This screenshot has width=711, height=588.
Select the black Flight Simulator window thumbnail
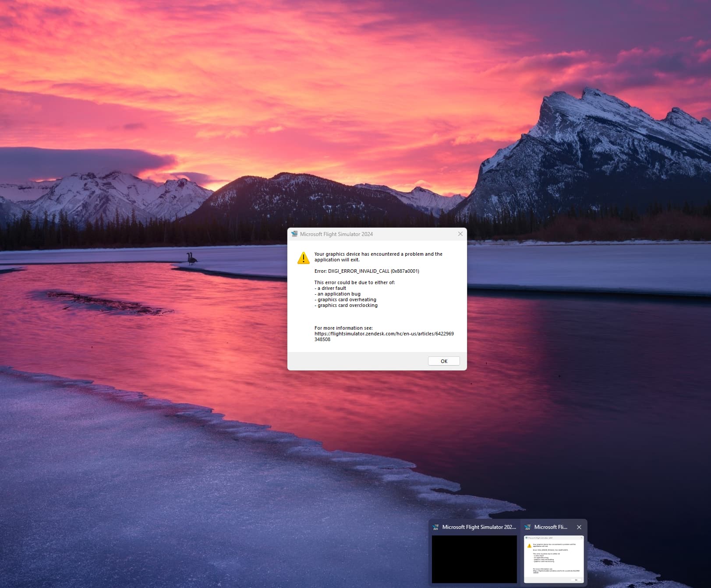(474, 559)
